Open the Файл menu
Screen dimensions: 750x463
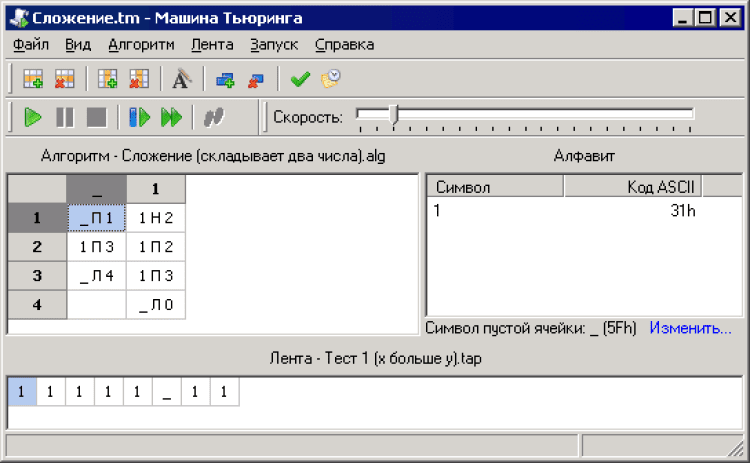pyautogui.click(x=32, y=44)
